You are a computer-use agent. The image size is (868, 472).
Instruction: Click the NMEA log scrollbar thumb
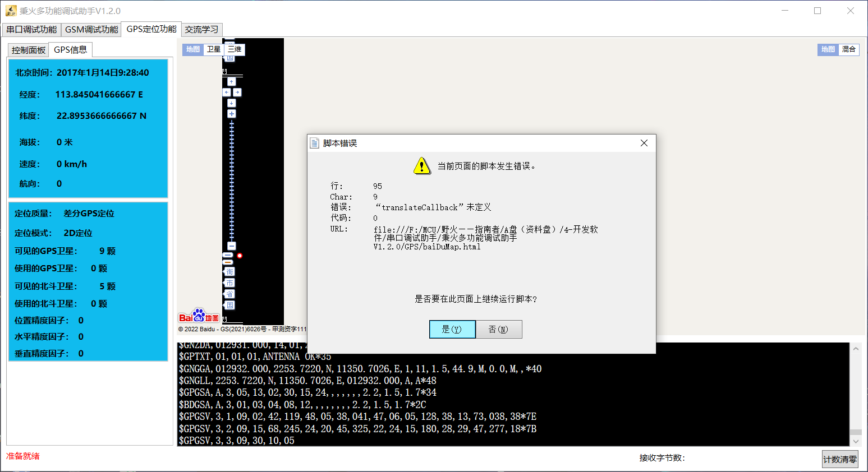[856, 432]
